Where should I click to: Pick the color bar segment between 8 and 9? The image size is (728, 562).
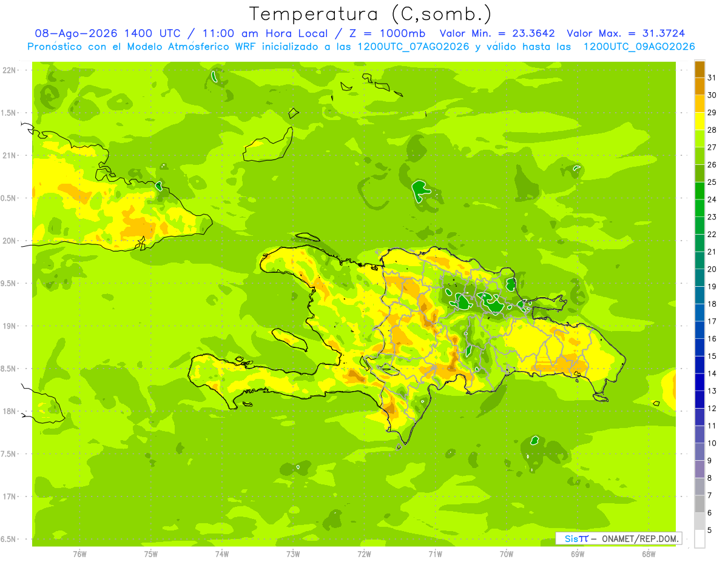(x=699, y=469)
